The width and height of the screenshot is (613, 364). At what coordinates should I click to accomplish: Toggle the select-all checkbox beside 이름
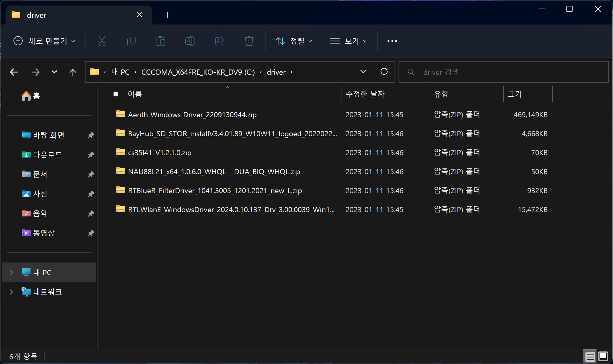[x=116, y=94]
